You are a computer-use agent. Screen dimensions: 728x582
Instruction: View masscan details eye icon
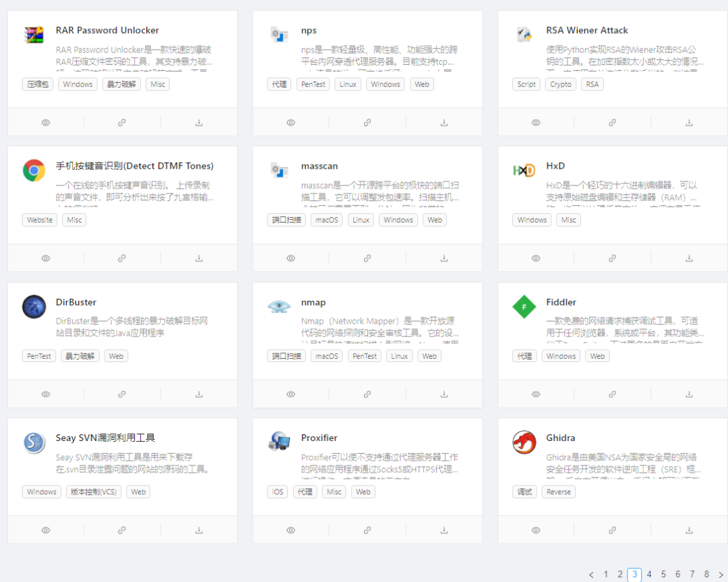click(x=291, y=258)
